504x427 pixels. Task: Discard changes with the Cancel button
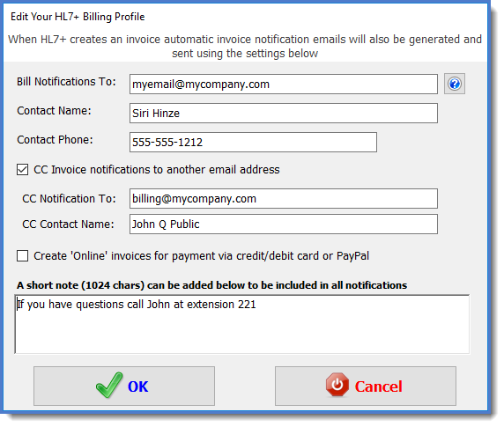[365, 386]
